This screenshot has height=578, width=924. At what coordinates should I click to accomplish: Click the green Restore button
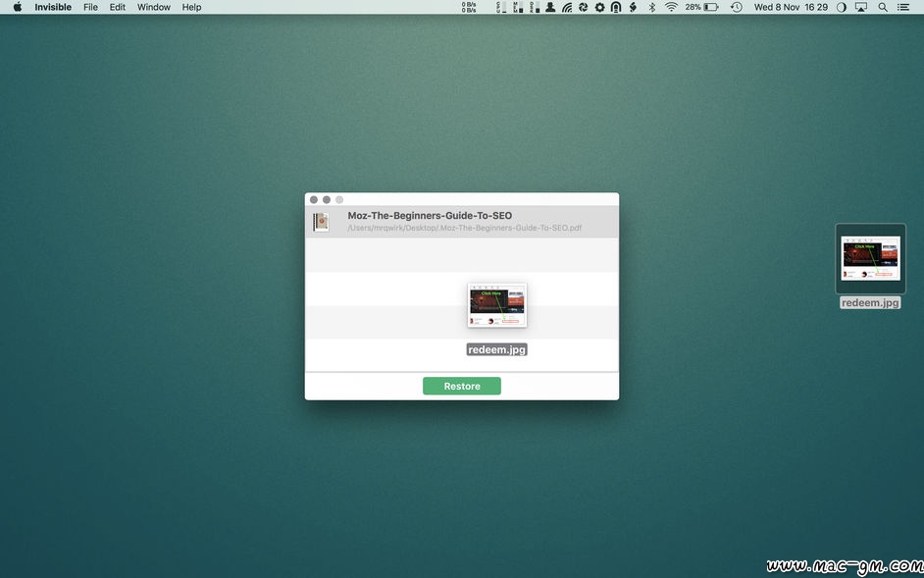[x=461, y=386]
